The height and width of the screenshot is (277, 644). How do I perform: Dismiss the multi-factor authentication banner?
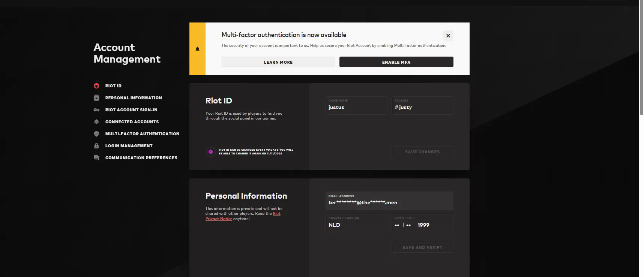448,36
